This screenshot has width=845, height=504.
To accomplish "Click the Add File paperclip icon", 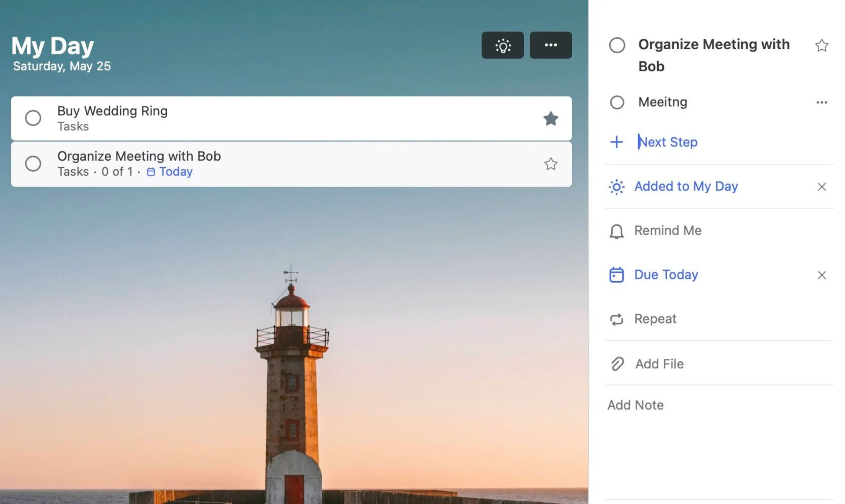I will click(617, 364).
